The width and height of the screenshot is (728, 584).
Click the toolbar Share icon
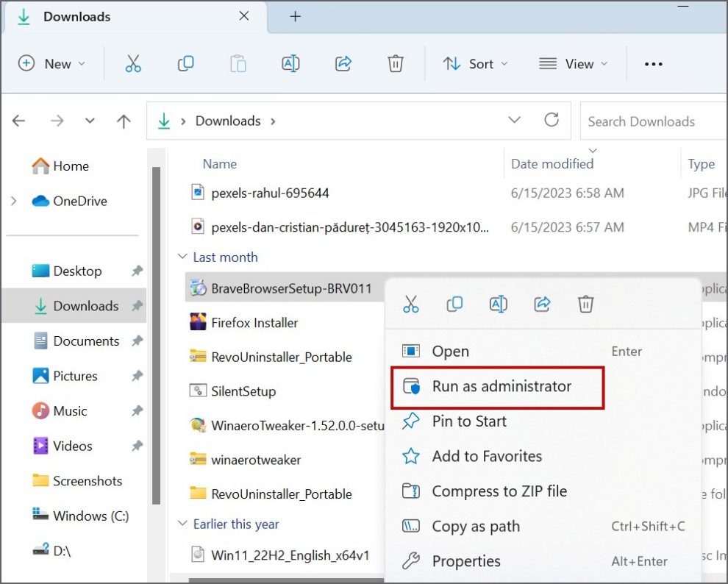pos(343,64)
